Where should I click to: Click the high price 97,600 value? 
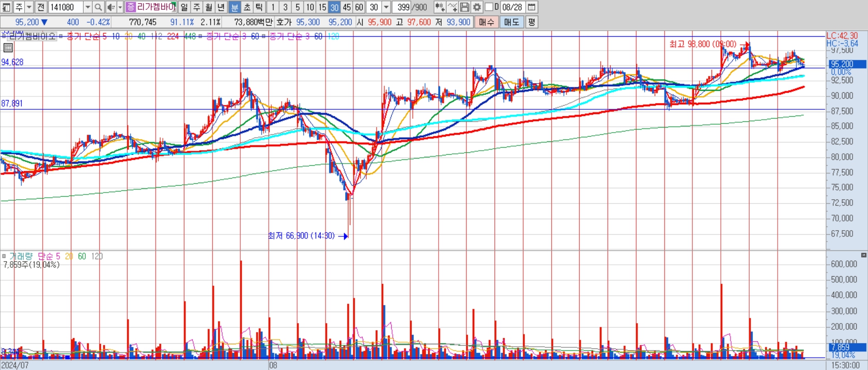419,22
